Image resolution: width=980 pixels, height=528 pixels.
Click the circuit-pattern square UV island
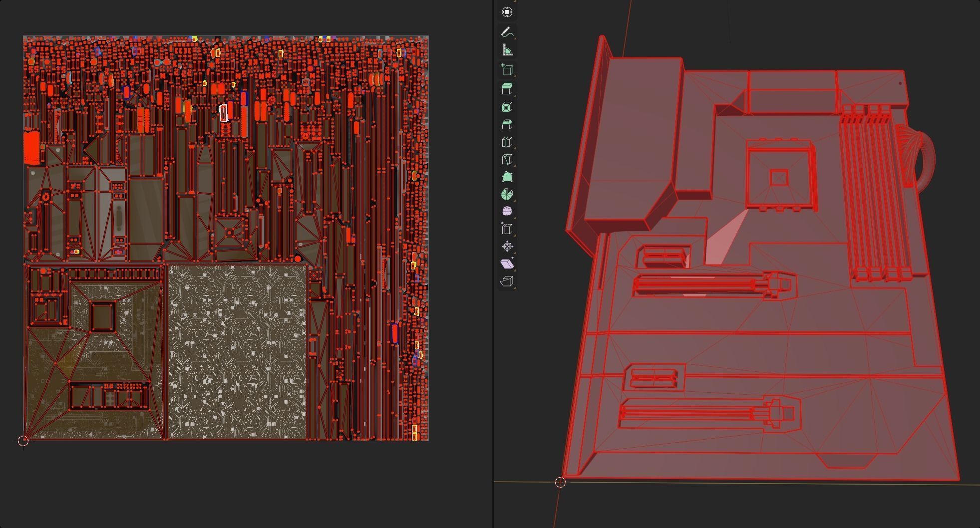(x=237, y=352)
